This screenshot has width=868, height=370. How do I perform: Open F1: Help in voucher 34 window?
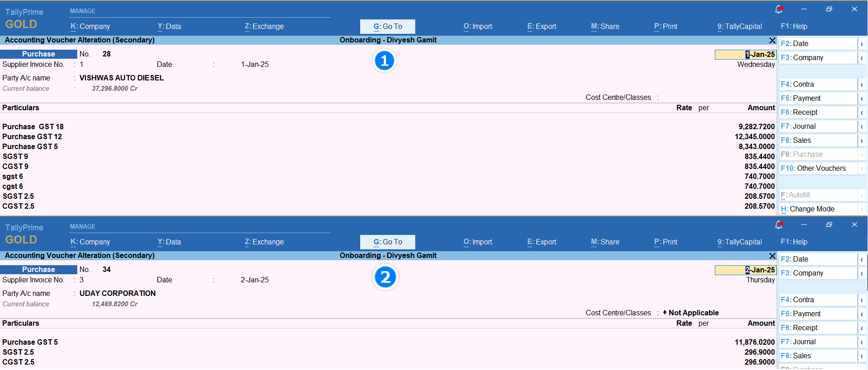pos(794,242)
